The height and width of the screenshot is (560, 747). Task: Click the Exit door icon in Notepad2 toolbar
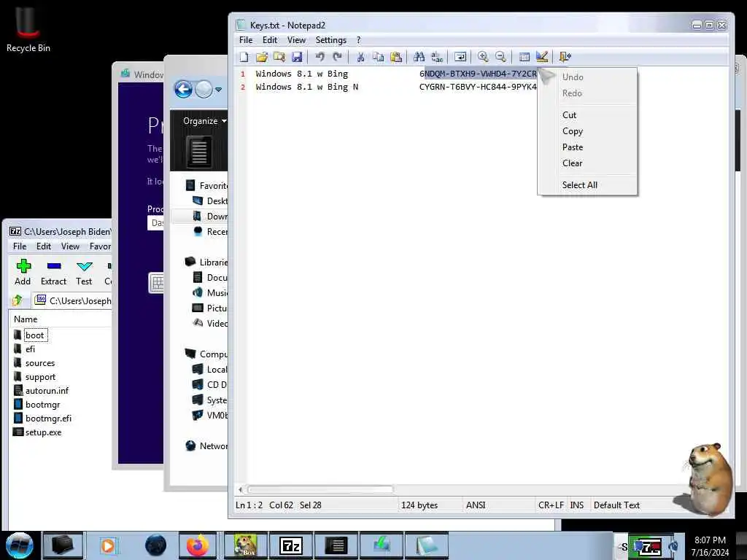point(565,57)
